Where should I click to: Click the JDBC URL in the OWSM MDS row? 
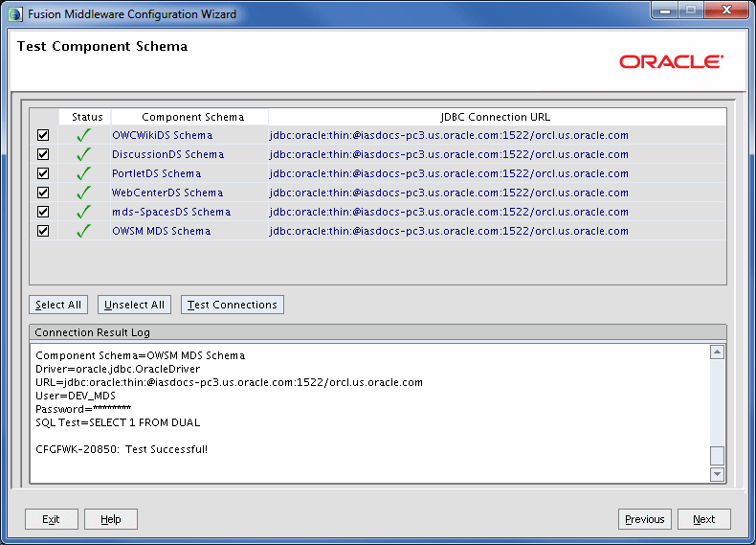click(x=449, y=231)
